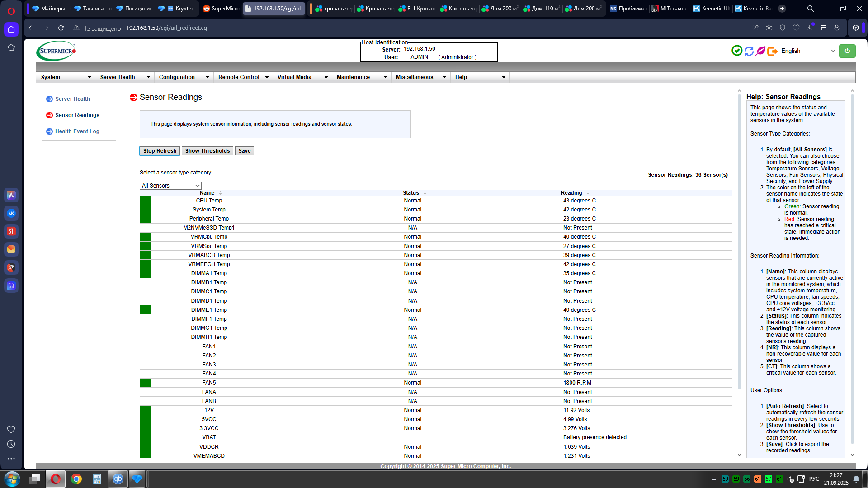This screenshot has width=868, height=488.
Task: Open the English language dropdown
Action: click(x=808, y=51)
